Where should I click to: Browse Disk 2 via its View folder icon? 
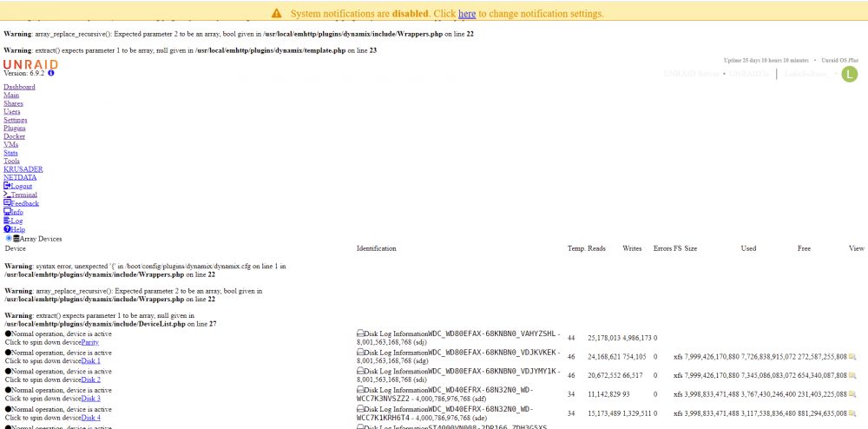852,375
